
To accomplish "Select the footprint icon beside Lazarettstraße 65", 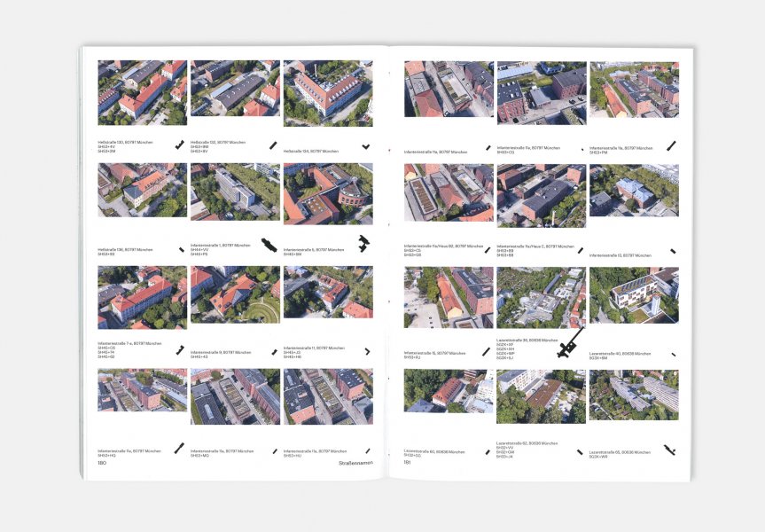I will [x=669, y=450].
